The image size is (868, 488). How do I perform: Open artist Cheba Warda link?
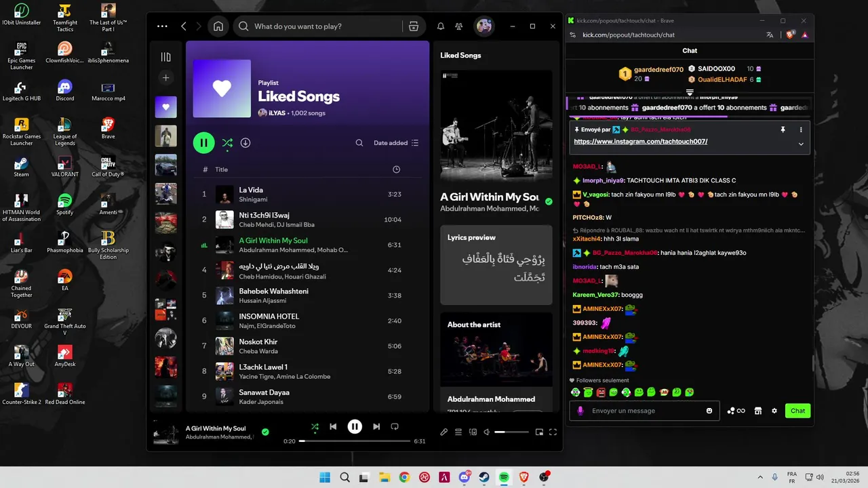pos(258,351)
